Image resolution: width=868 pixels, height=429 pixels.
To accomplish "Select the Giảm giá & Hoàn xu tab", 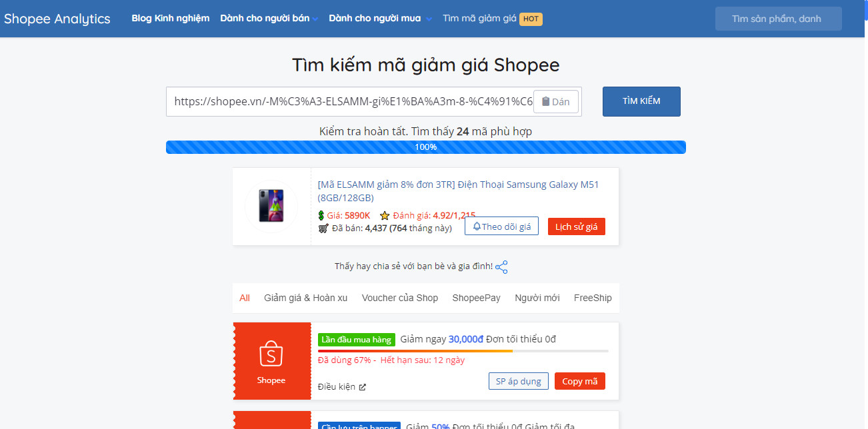I will (305, 298).
